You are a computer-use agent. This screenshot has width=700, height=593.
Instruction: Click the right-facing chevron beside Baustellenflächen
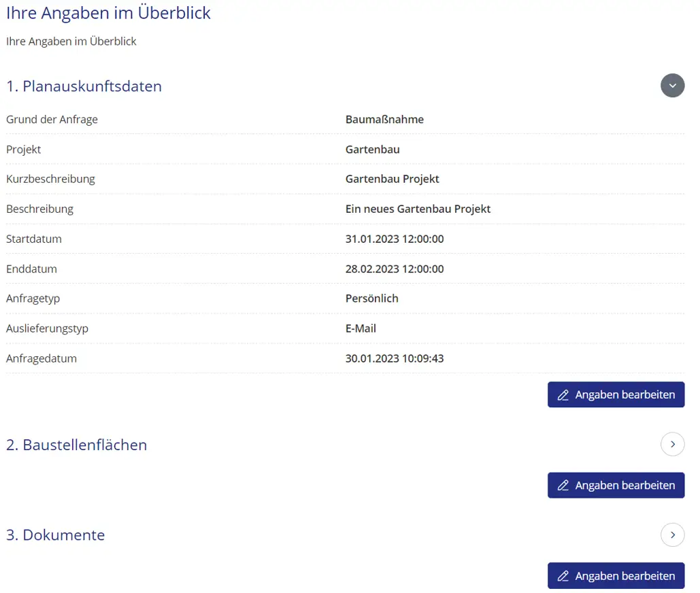coord(672,444)
